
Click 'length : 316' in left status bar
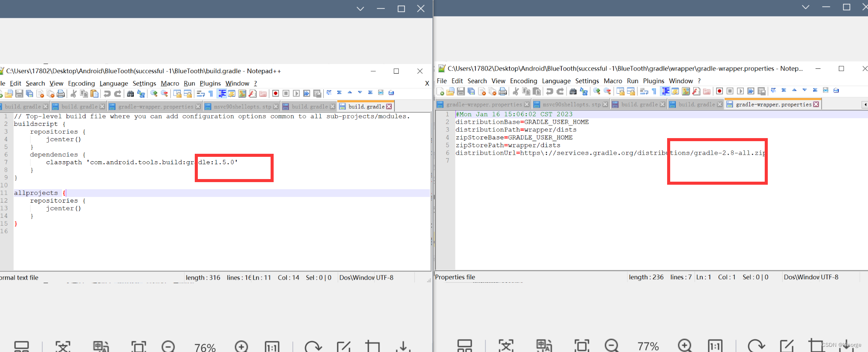[x=203, y=278]
